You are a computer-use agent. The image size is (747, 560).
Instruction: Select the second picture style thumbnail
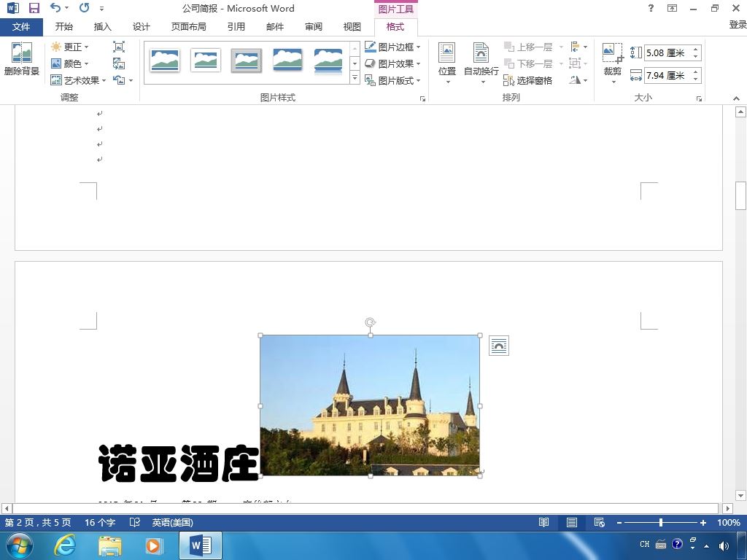point(205,61)
